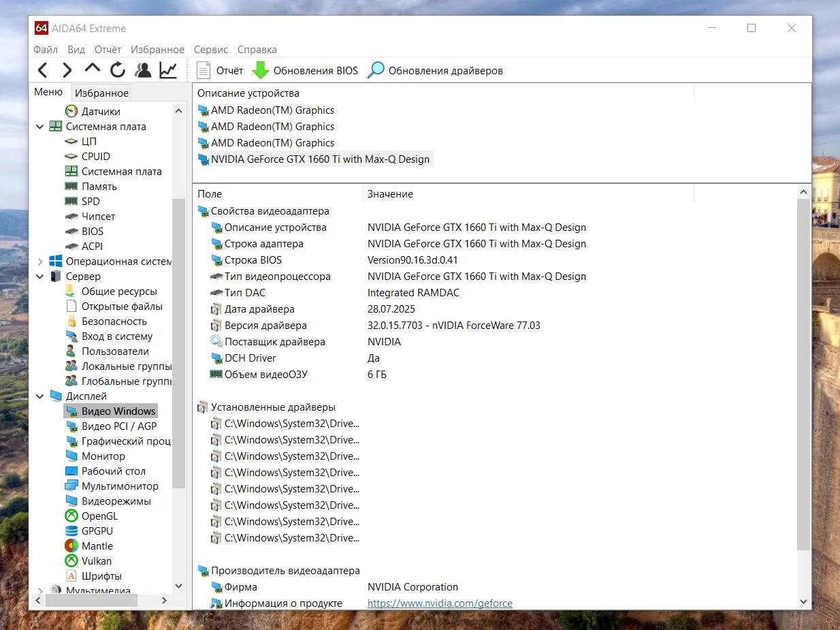The width and height of the screenshot is (840, 630).
Task: Select Рабочий стол in the tree
Action: (106, 471)
